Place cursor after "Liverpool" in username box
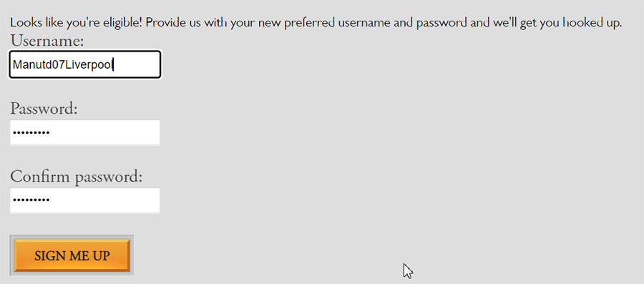The image size is (644, 284). point(113,64)
